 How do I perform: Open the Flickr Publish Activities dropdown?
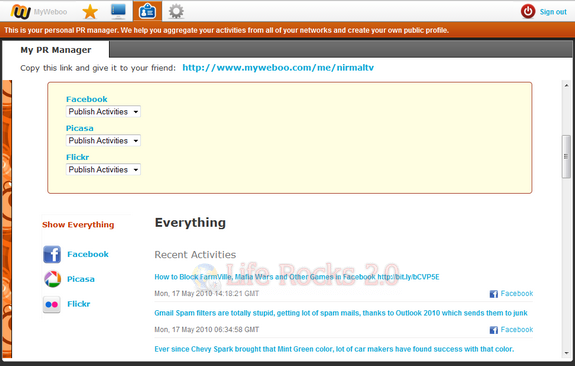103,169
